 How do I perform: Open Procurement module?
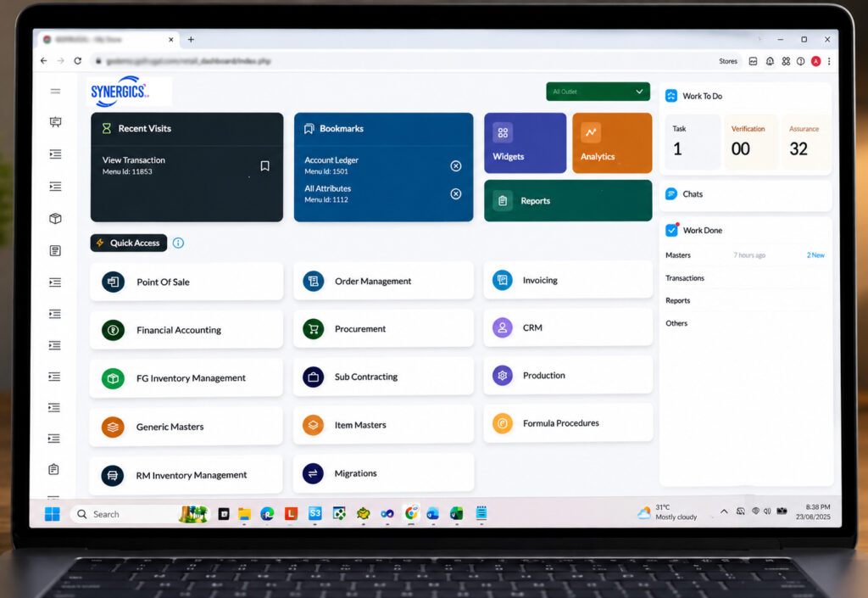tap(384, 329)
